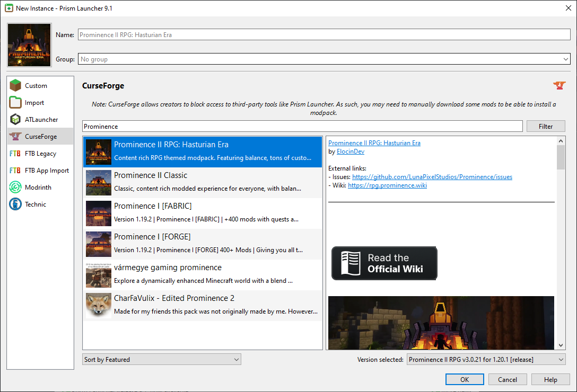
Task: Expand the Group dropdown
Action: [x=324, y=59]
